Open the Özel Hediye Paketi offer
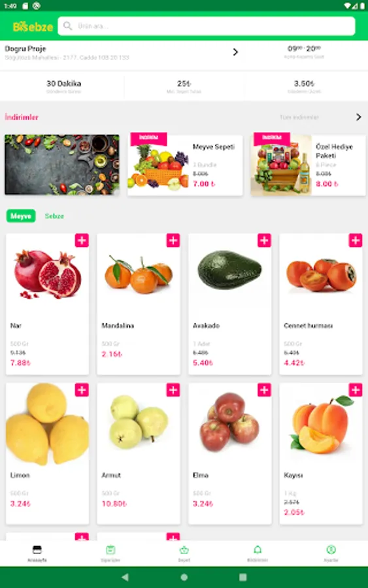Viewport: 368px width, 588px height. [308, 165]
